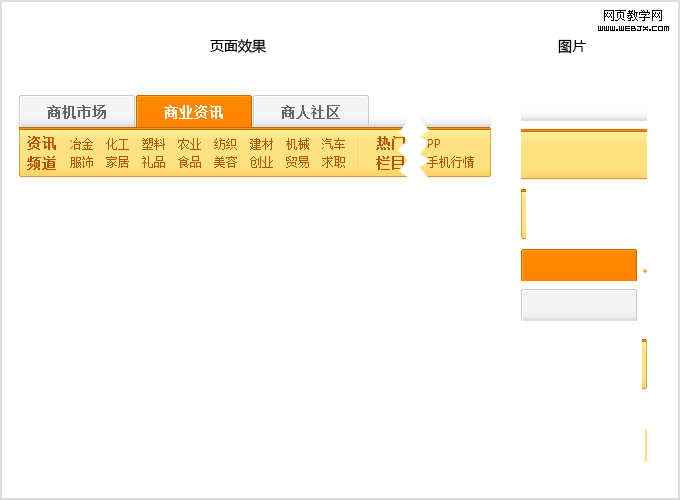Open the 服饰 link

tap(82, 162)
